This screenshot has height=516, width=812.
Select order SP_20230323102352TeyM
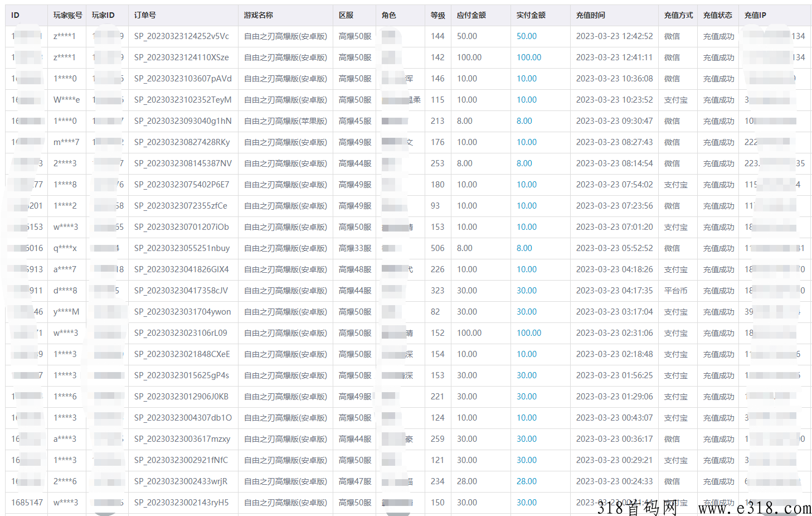tap(183, 100)
